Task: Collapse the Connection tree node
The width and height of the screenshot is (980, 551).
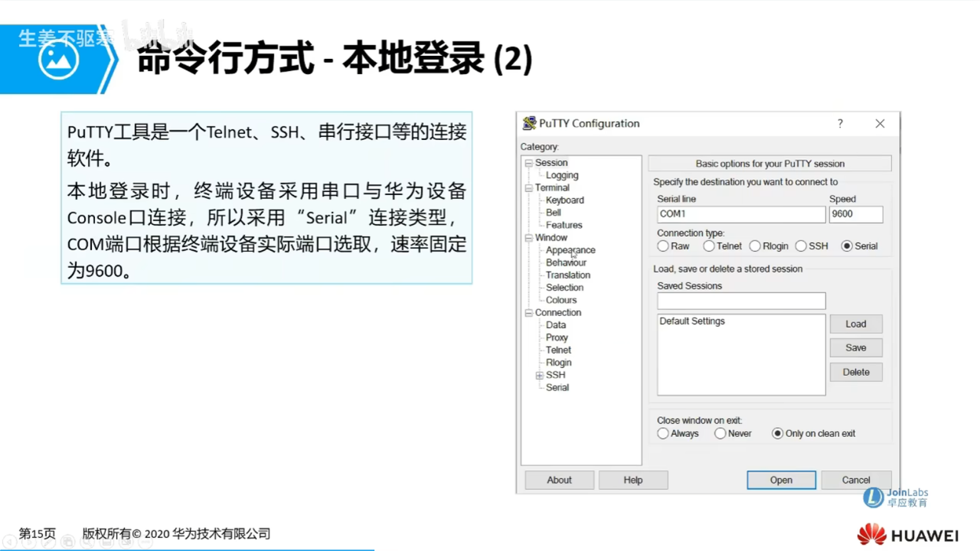Action: click(x=528, y=313)
